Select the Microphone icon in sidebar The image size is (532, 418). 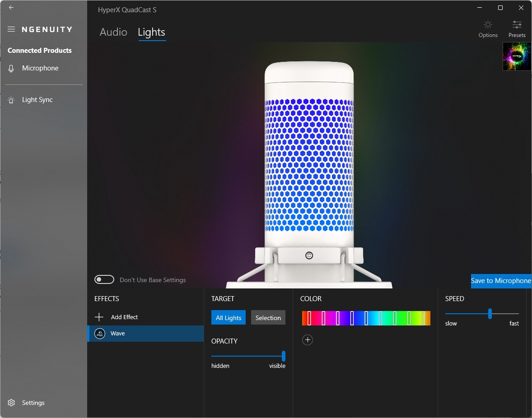click(11, 69)
